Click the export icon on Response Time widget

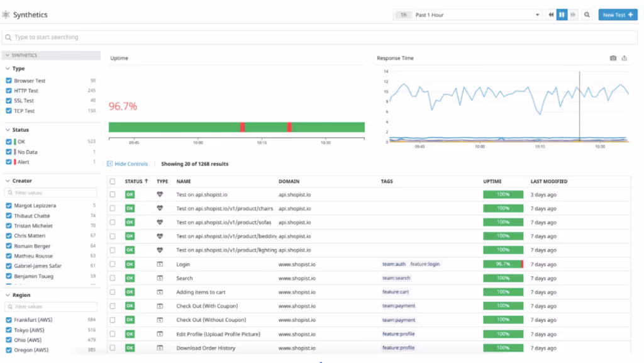pos(625,57)
